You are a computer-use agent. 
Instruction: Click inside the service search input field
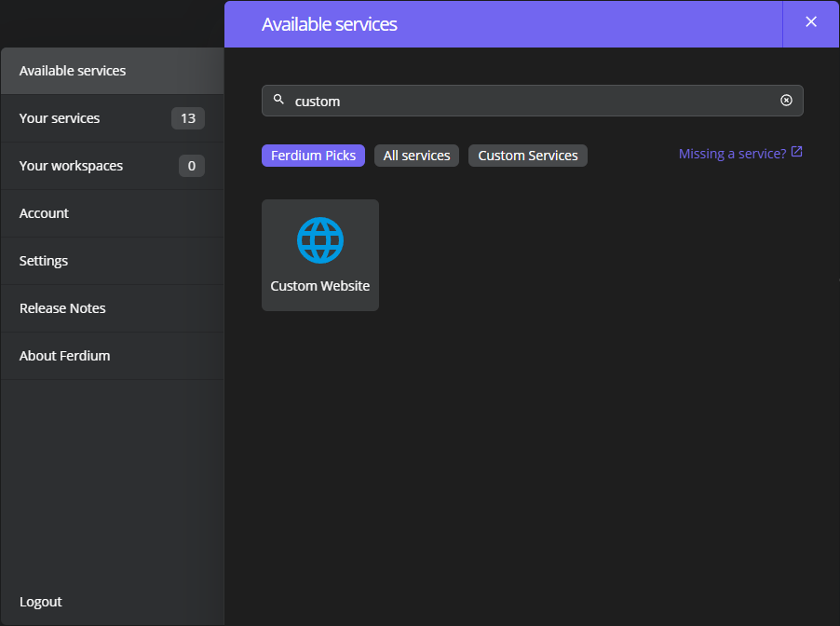click(531, 100)
